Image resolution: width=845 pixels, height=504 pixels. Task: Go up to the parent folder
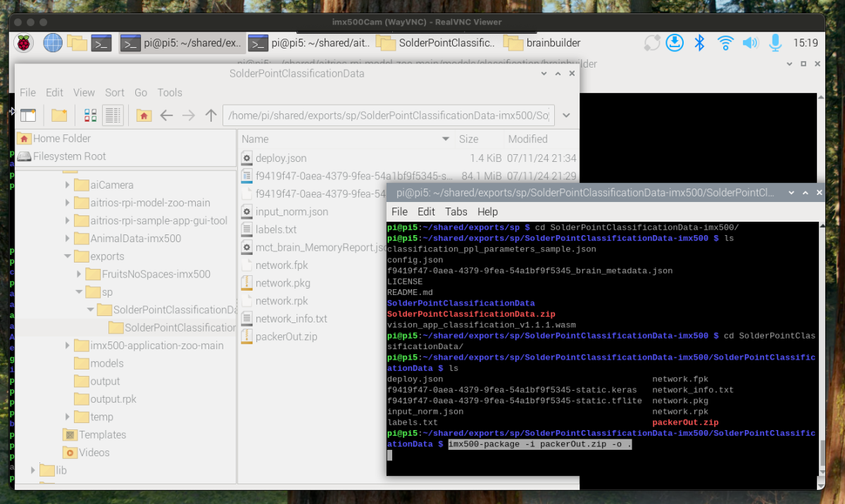(x=211, y=115)
